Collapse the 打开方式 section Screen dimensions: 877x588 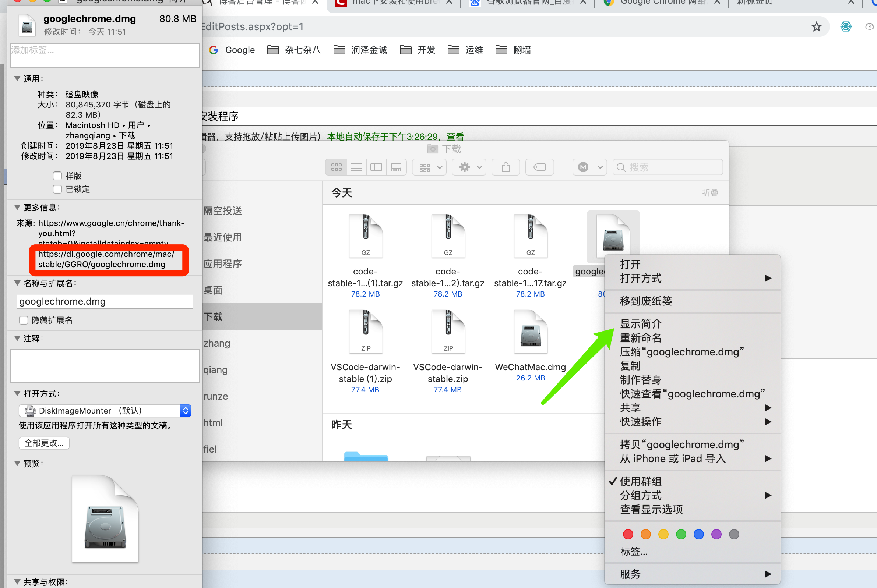point(17,393)
